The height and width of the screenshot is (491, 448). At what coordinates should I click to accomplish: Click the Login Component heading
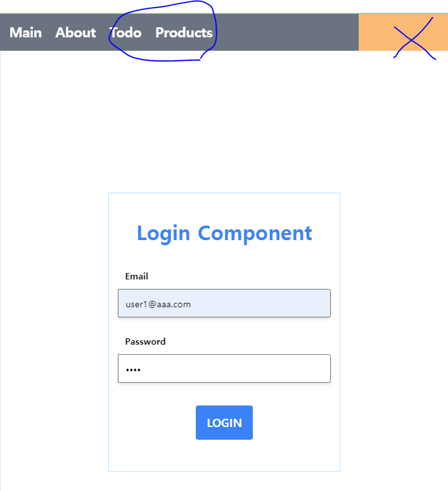[x=224, y=233]
